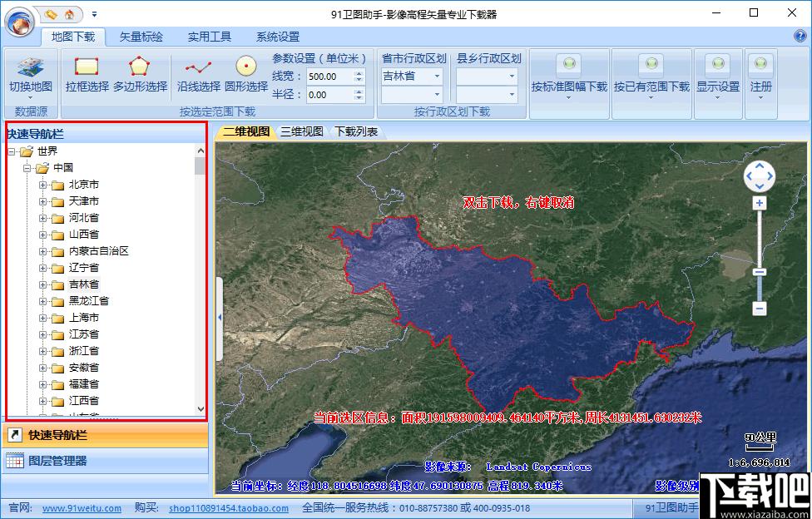
Task: Select 上海市 in the navigation tree
Action: [83, 317]
